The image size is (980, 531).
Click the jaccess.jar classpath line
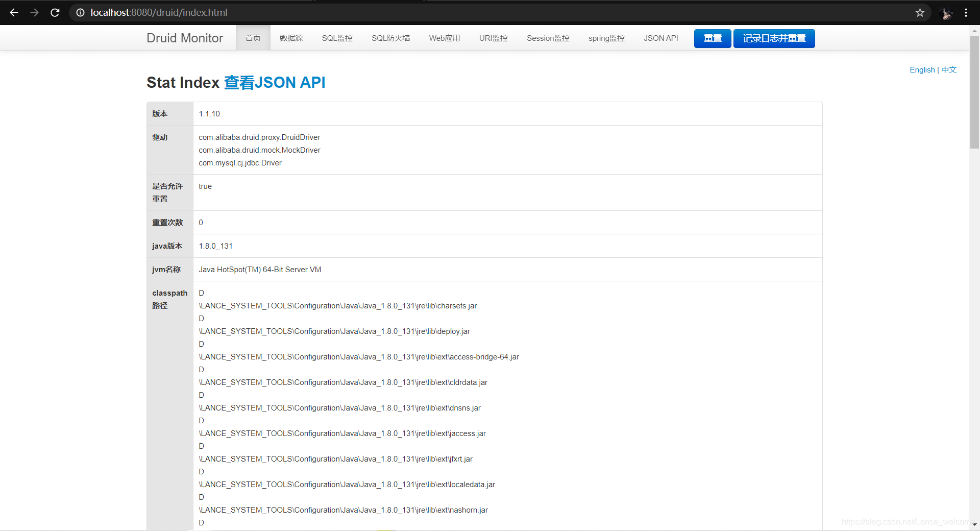tap(342, 433)
